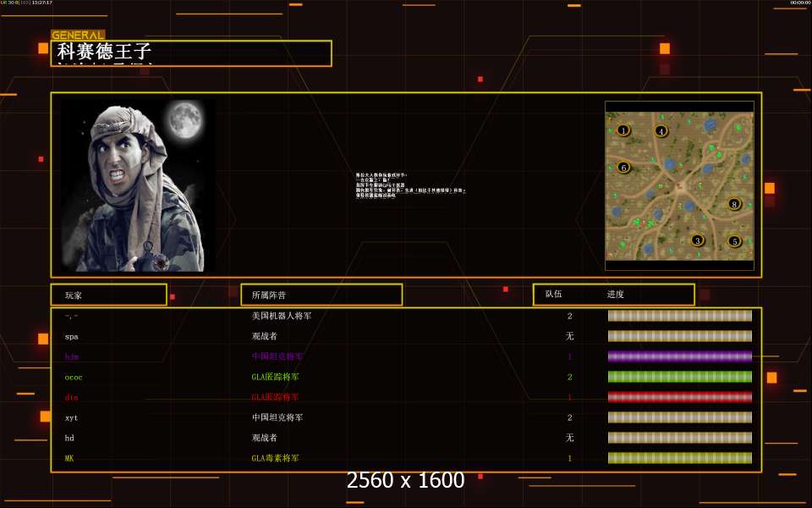Screen dimensions: 812x508
Task: Click the small white mission description text
Action: [x=411, y=185]
